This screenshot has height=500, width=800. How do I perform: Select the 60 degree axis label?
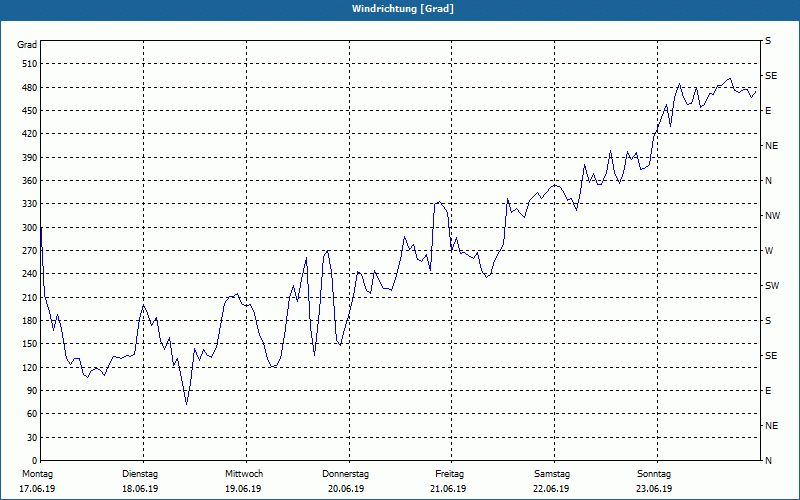[32, 414]
